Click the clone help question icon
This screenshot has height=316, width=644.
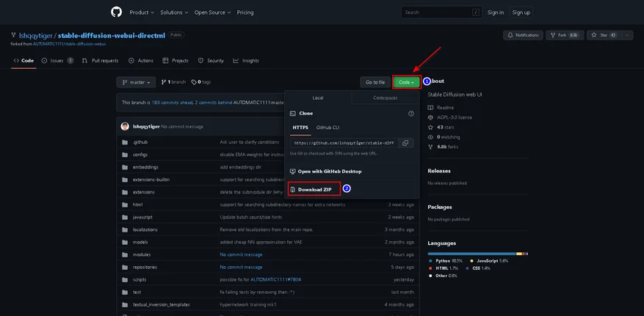411,114
